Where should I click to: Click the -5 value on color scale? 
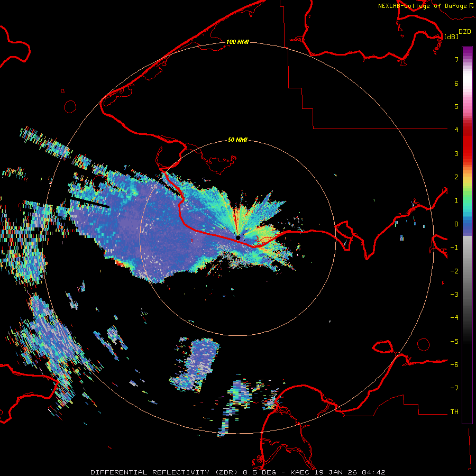[454, 342]
